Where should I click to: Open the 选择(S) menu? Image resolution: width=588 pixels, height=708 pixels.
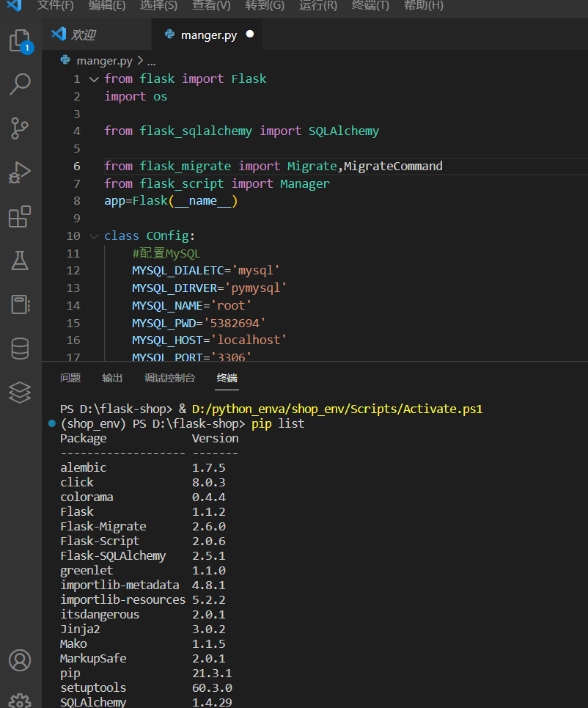[x=158, y=5]
